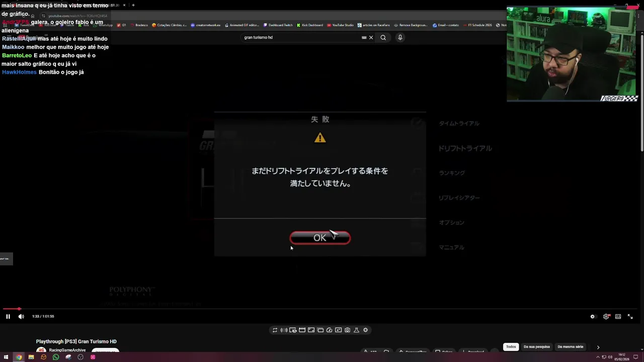Screen dimensions: 644x362
Task: Open the Email – contato bookmark
Action: 446,25
